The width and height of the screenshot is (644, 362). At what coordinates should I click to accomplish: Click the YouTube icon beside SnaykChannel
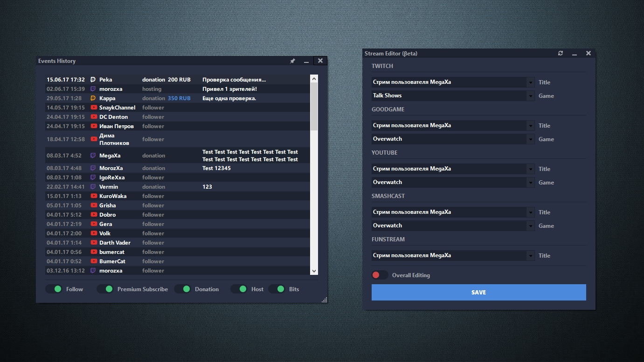pyautogui.click(x=94, y=108)
